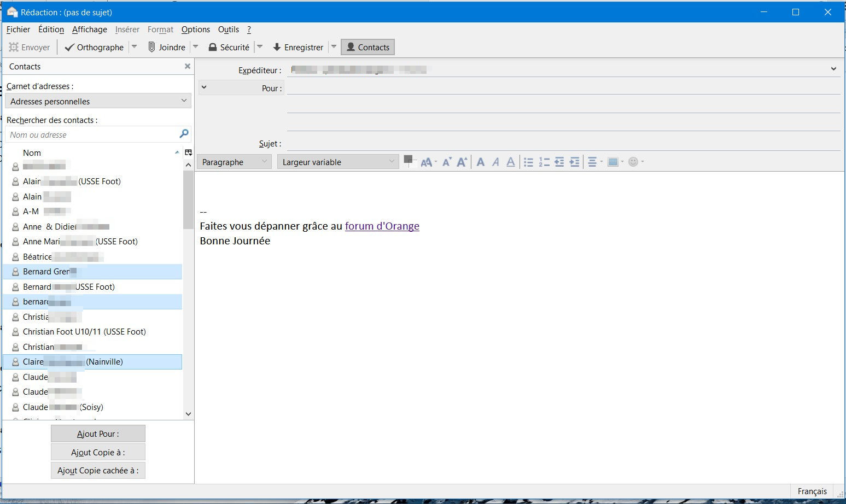Click the increase font size icon

pyautogui.click(x=462, y=162)
